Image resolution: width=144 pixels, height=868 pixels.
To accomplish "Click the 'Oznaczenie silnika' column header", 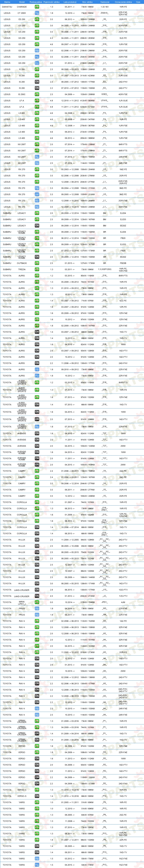I will (x=123, y=2).
